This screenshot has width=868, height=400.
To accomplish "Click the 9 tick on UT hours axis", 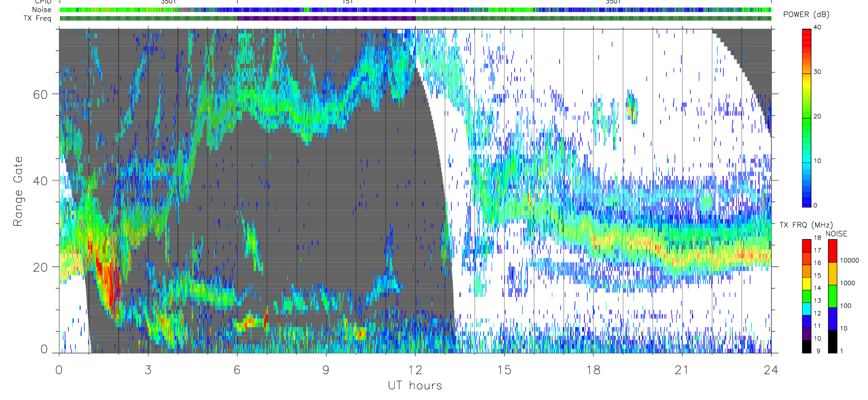I will [x=326, y=370].
